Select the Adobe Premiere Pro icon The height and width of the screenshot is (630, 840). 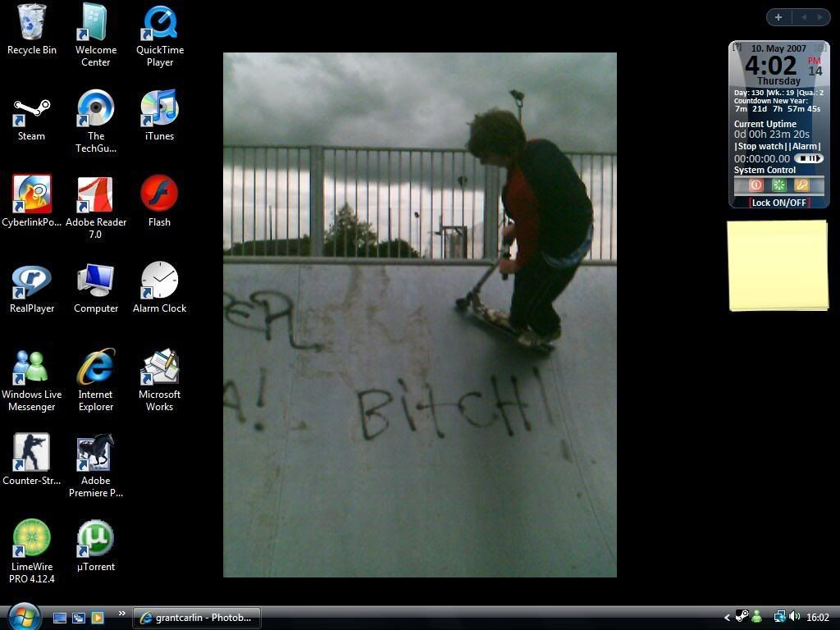point(95,454)
